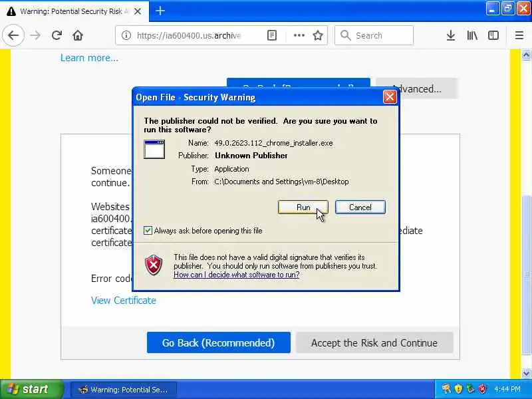Click the Warning: Potential Se... taskbar button
532x399 pixels.
click(x=124, y=390)
